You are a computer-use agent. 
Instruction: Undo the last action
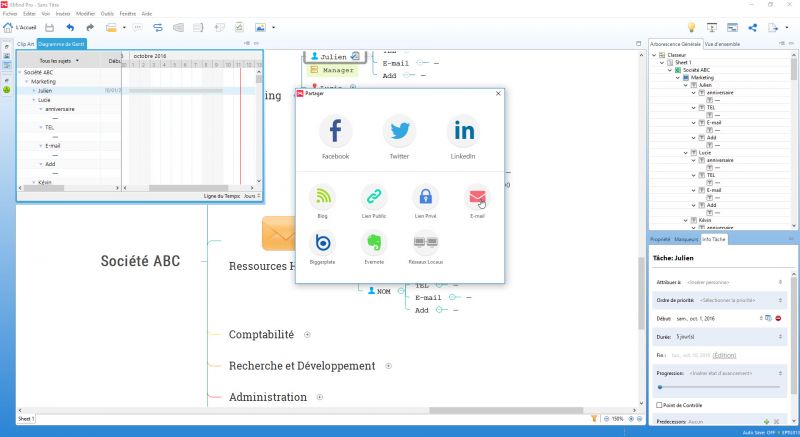coord(70,28)
